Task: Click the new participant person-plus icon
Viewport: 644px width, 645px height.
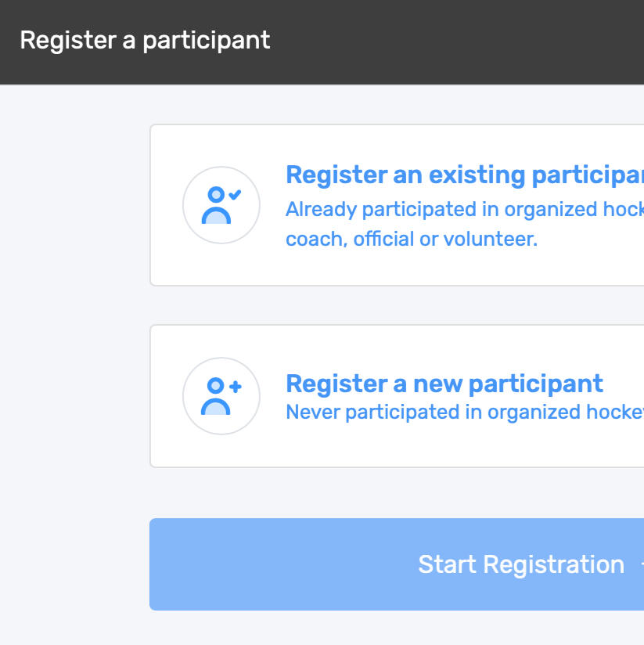Action: [x=221, y=396]
